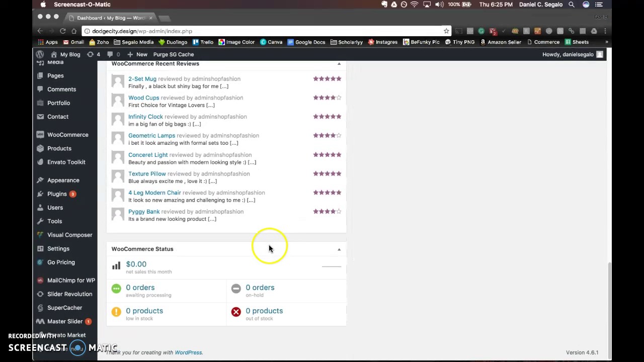This screenshot has width=644, height=362.
Task: Open SuperCacher in the sidebar
Action: click(64, 307)
